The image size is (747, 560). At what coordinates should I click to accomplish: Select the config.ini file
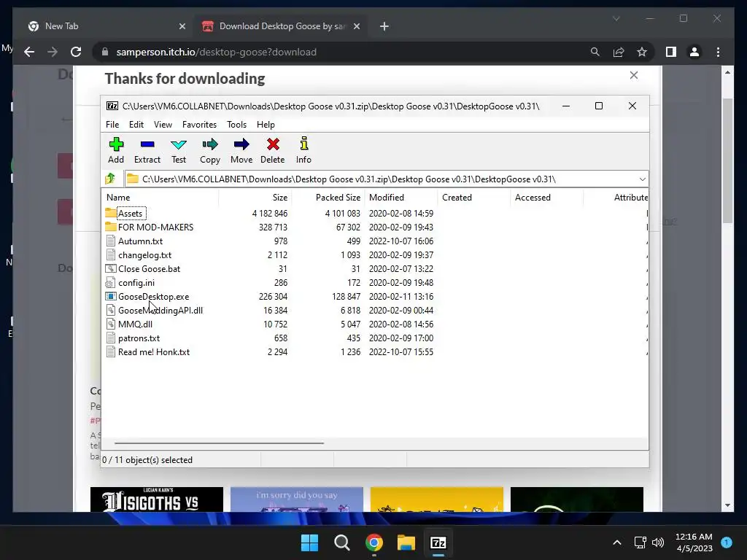pos(130,282)
